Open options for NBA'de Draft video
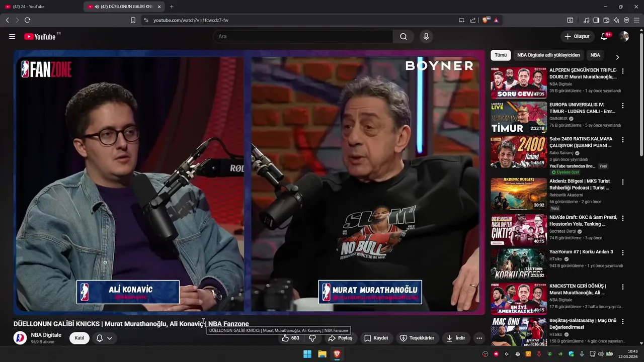644x362 pixels. [x=623, y=219]
